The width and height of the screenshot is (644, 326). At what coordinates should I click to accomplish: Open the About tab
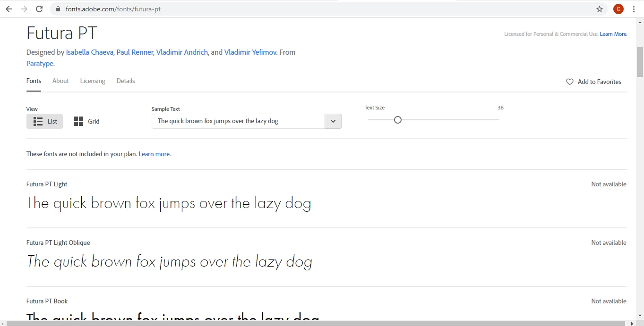60,81
